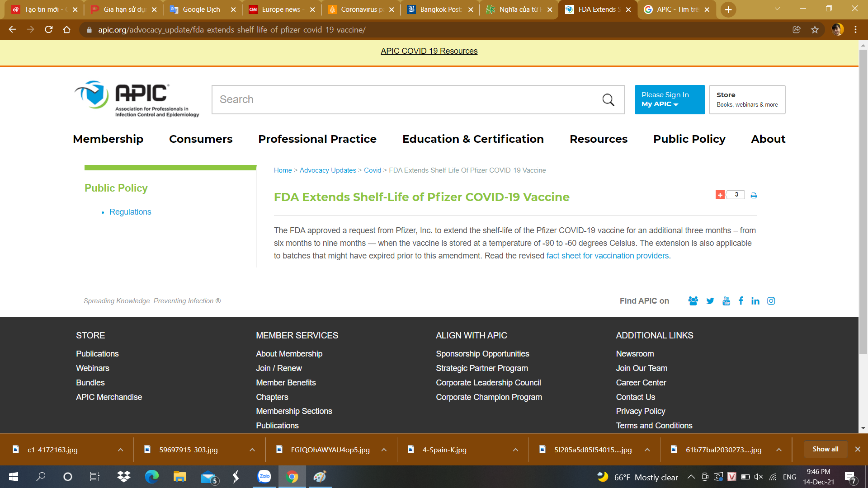Click Show all downloads button

click(825, 449)
